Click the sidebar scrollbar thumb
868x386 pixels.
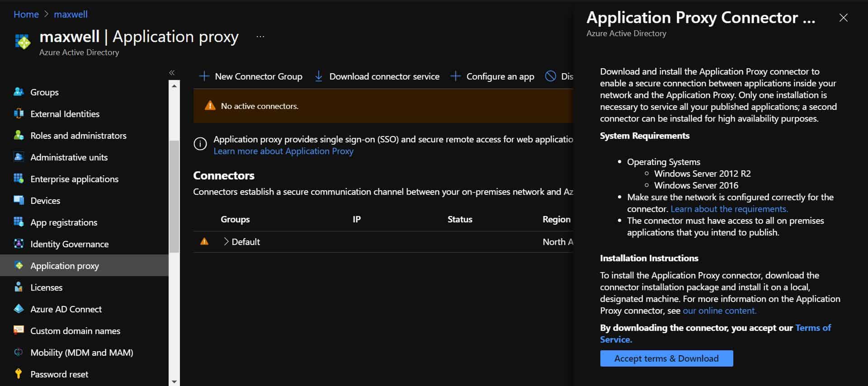[174, 196]
